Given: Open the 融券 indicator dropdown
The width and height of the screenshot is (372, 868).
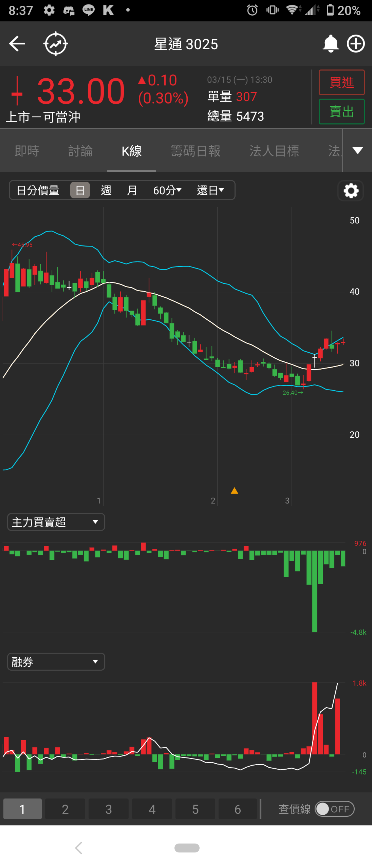Looking at the screenshot, I should click(56, 662).
